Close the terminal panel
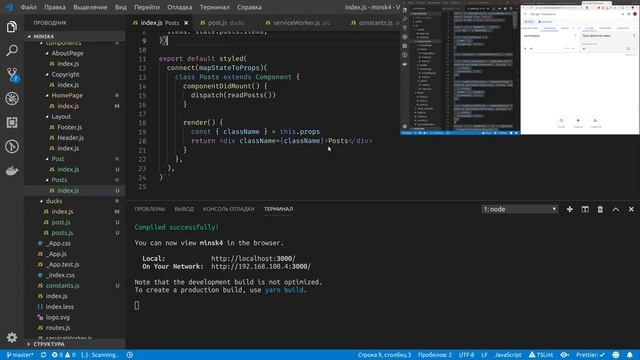The image size is (640, 360). [x=631, y=209]
